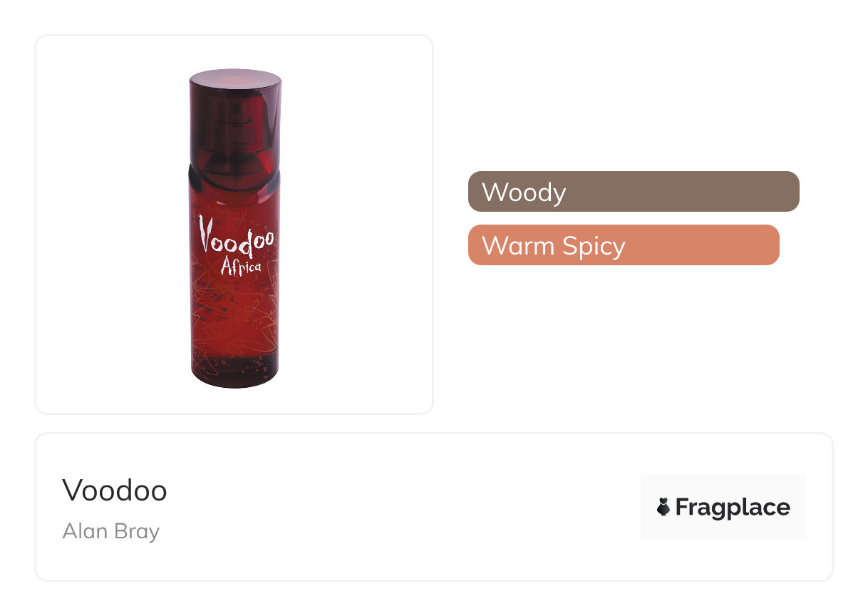Click the Fragplace perfume bottle logo icon

(x=663, y=507)
